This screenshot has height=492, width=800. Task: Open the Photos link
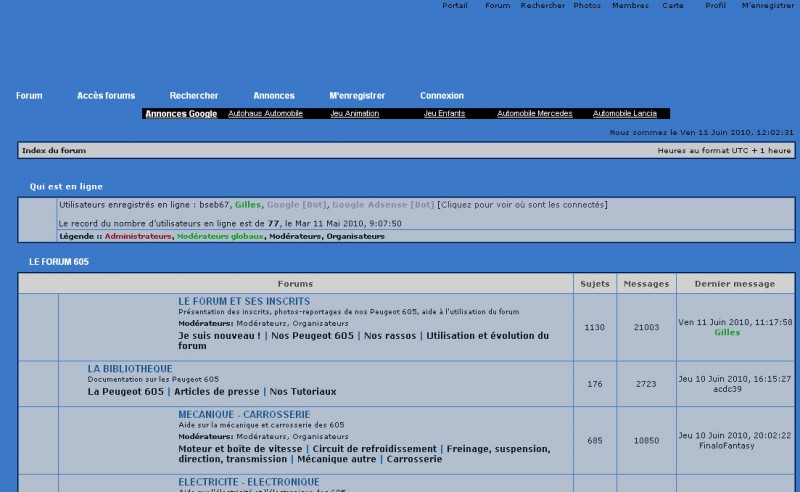[587, 6]
